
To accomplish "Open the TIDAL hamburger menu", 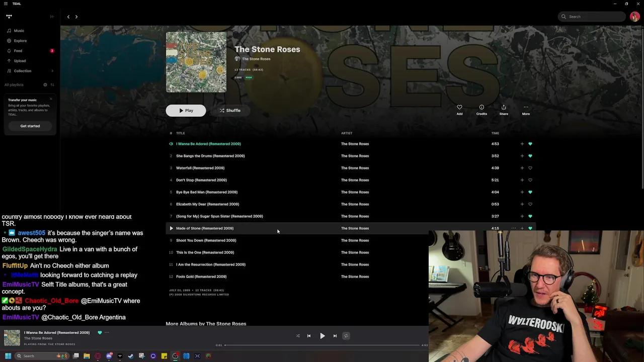I will [x=6, y=4].
